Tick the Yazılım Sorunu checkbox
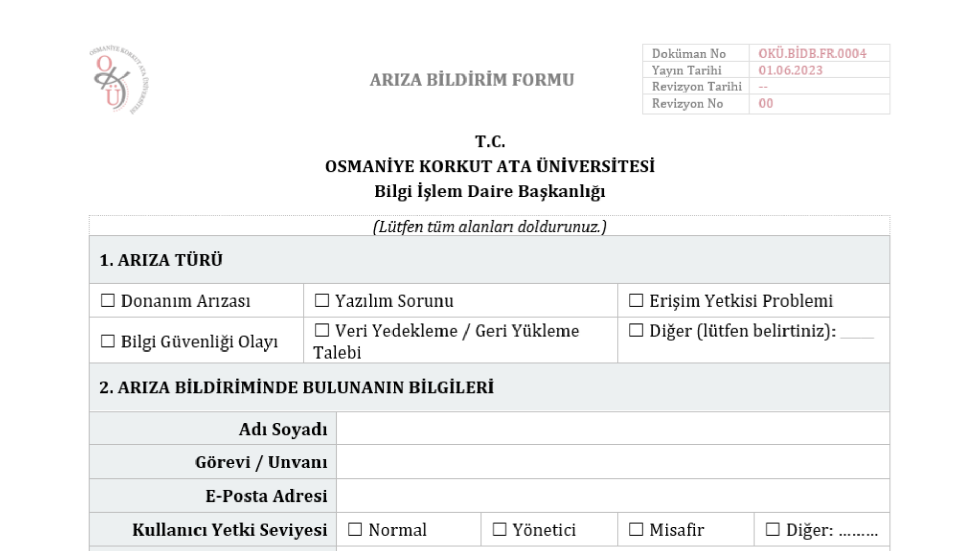This screenshot has height=551, width=980. coord(322,300)
